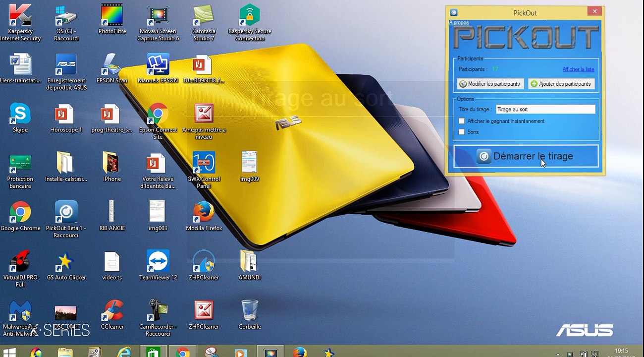Viewport: 644px width, 357px height.
Task: Enable Afficher le gagnant instantanement checkbox
Action: coord(462,121)
